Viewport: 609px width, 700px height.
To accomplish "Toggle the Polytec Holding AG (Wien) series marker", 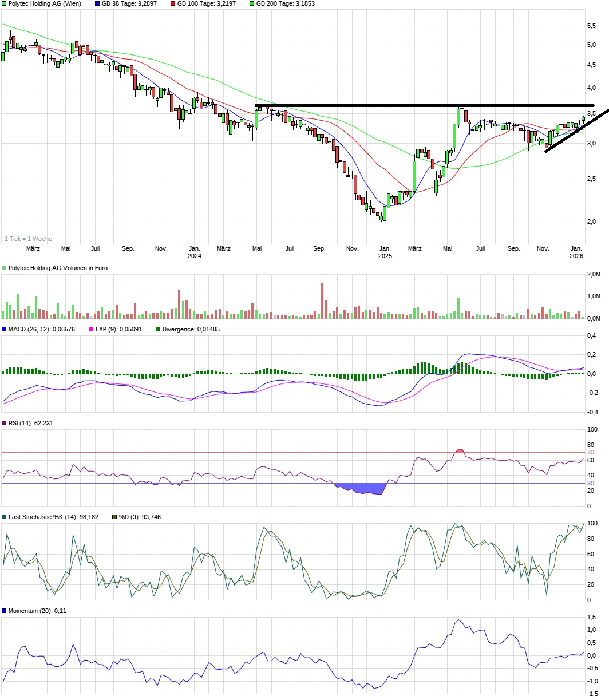I will click(x=5, y=4).
